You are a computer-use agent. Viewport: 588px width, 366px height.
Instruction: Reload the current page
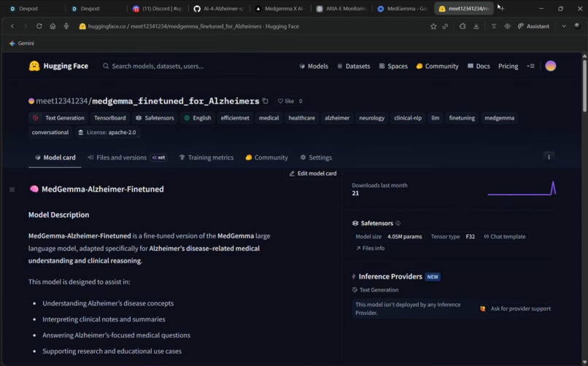[x=39, y=26]
